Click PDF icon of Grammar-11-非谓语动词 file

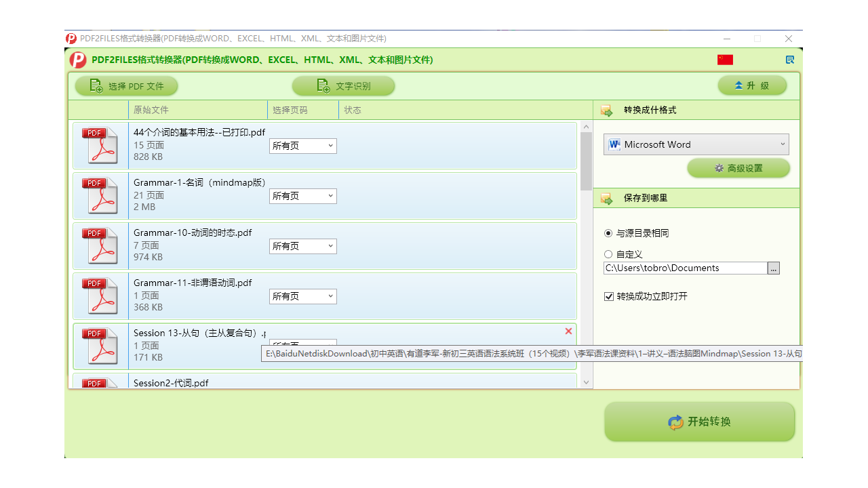tap(100, 296)
